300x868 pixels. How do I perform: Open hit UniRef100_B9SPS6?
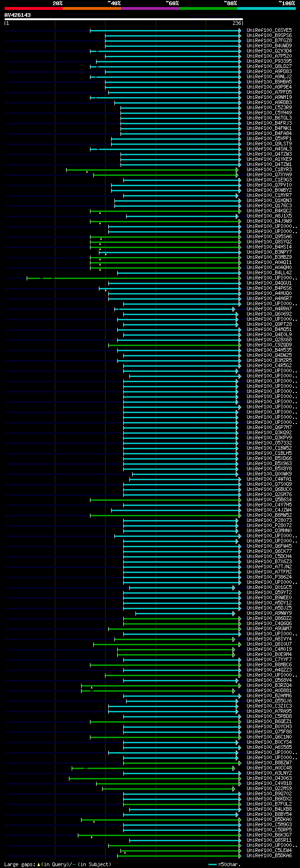[x=269, y=36]
